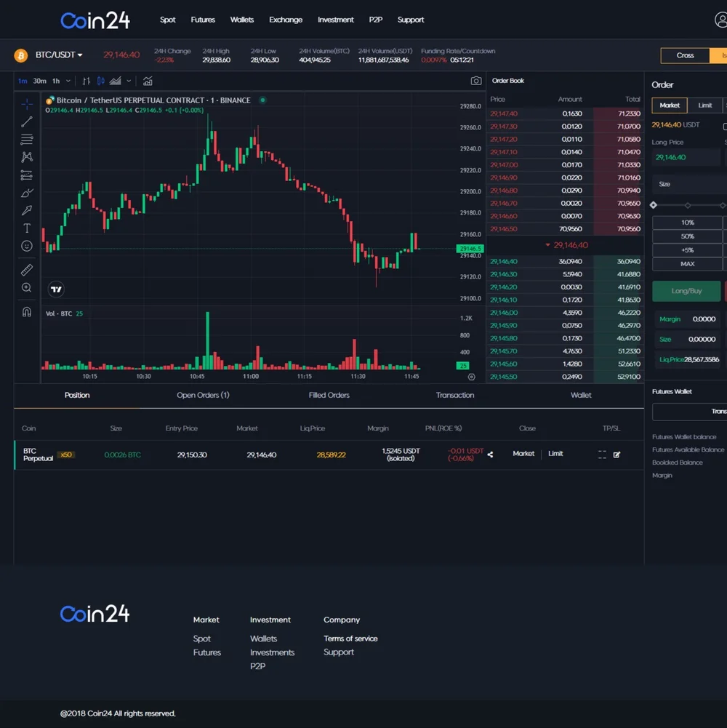Open the BTC/USDT pair dropdown
The width and height of the screenshot is (727, 728).
click(x=59, y=55)
